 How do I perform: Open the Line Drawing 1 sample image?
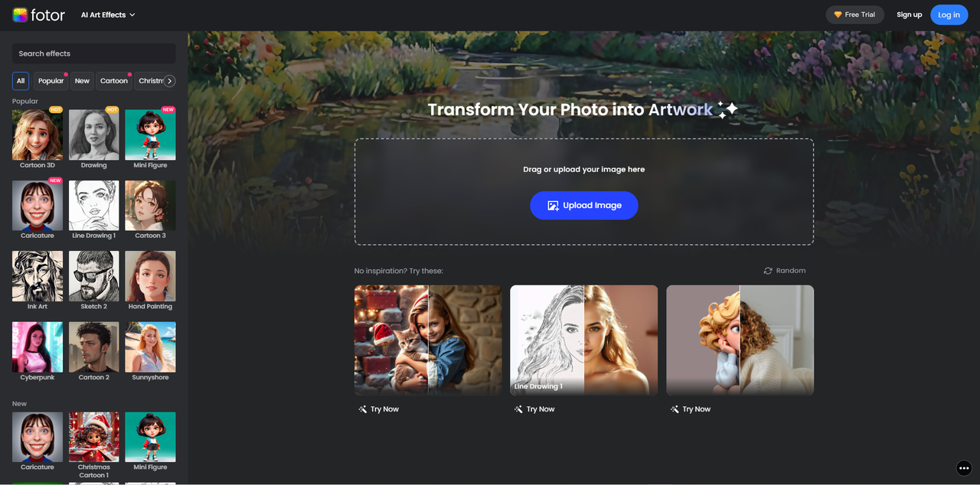point(584,340)
